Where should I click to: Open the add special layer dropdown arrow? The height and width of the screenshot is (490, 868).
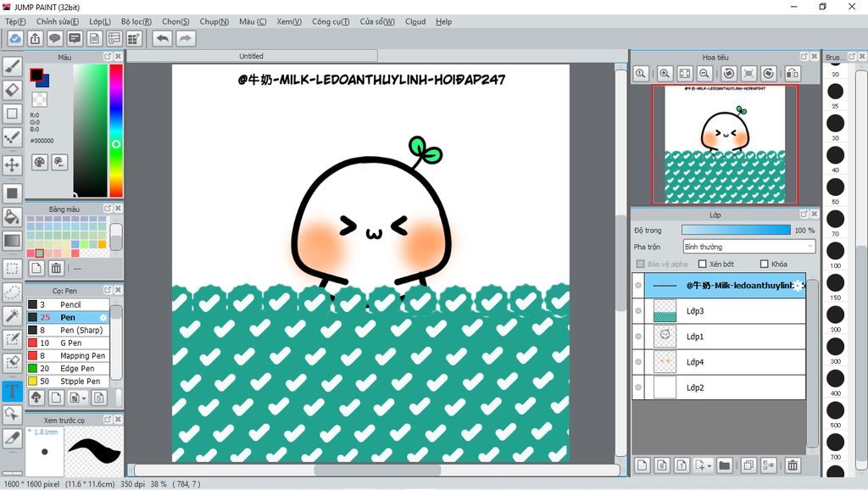tap(709, 466)
